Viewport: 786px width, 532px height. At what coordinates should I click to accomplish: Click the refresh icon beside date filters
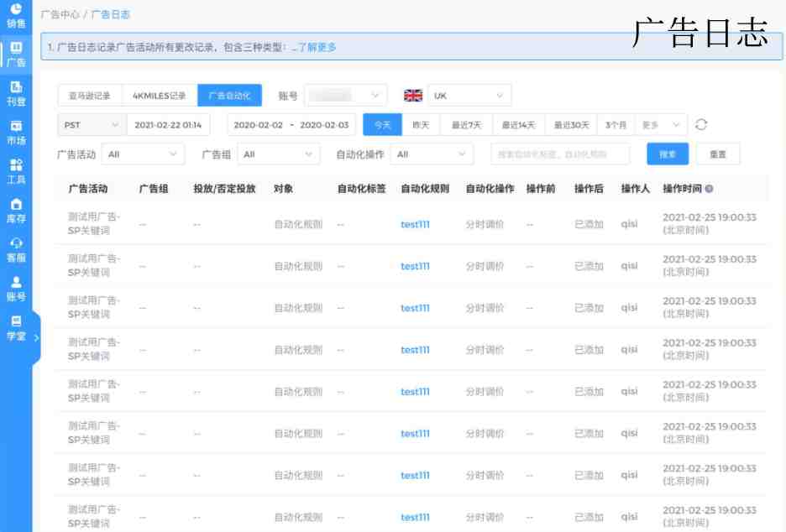701,125
